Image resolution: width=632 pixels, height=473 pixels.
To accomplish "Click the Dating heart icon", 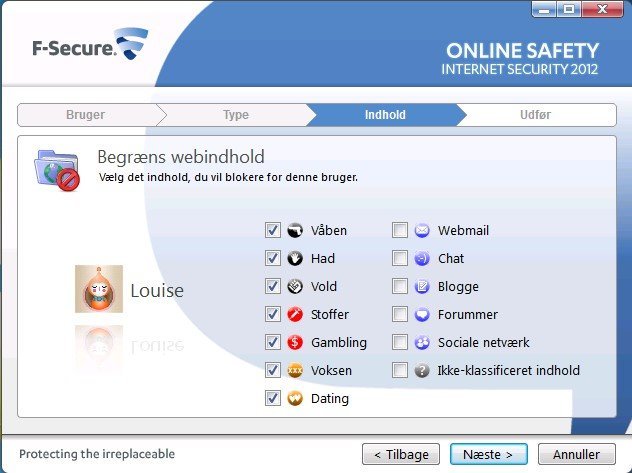I will (x=295, y=398).
